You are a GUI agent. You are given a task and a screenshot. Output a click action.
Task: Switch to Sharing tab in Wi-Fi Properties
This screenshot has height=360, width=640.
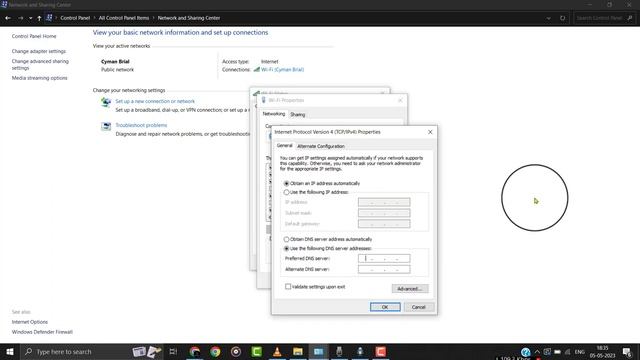(298, 115)
